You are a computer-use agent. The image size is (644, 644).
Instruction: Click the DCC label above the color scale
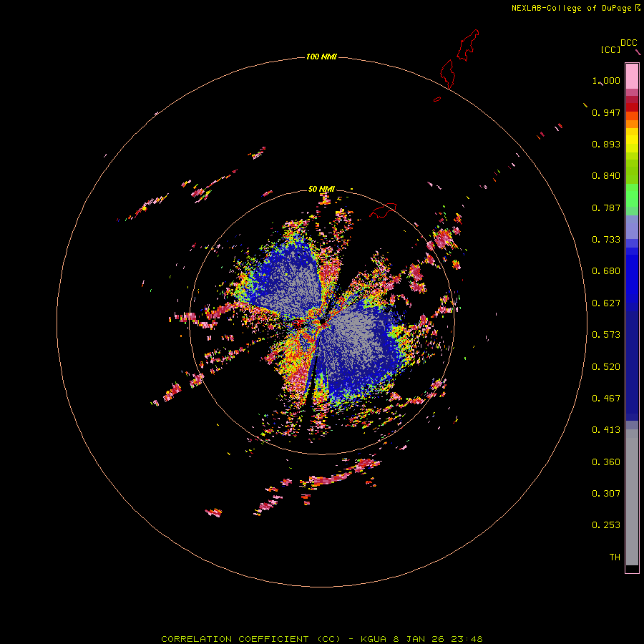tap(628, 43)
